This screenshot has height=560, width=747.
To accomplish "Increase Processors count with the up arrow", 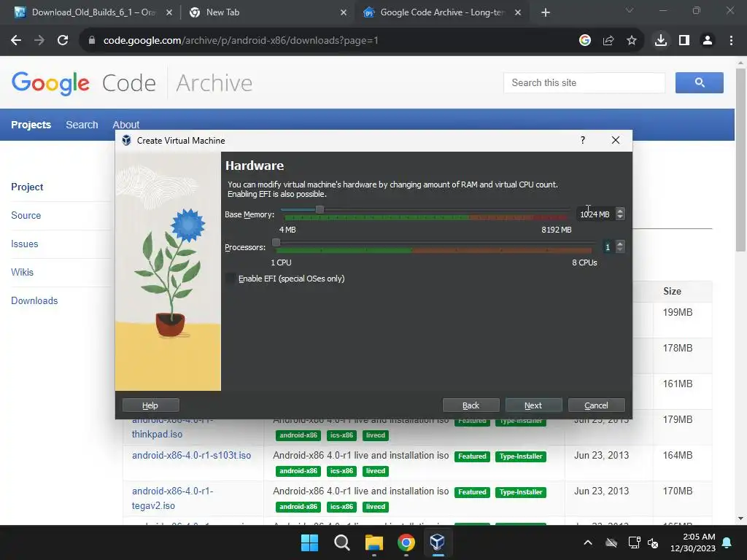I will (620, 244).
